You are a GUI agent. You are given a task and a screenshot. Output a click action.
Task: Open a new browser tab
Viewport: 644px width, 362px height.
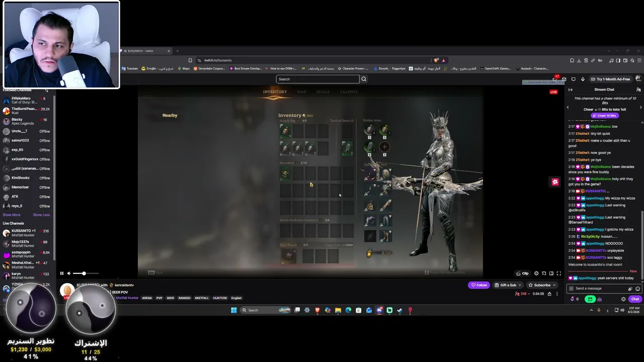coord(177,51)
